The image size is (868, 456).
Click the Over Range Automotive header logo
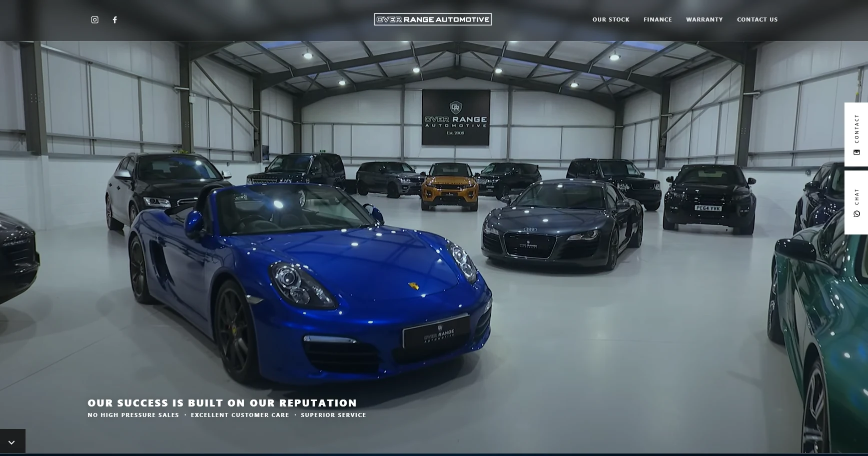(x=433, y=19)
